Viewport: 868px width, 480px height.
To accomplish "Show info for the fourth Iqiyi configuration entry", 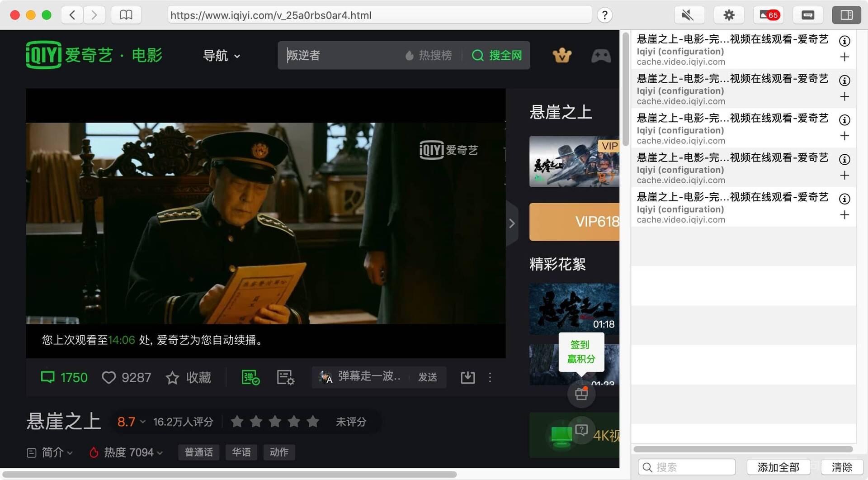I will coord(844,159).
